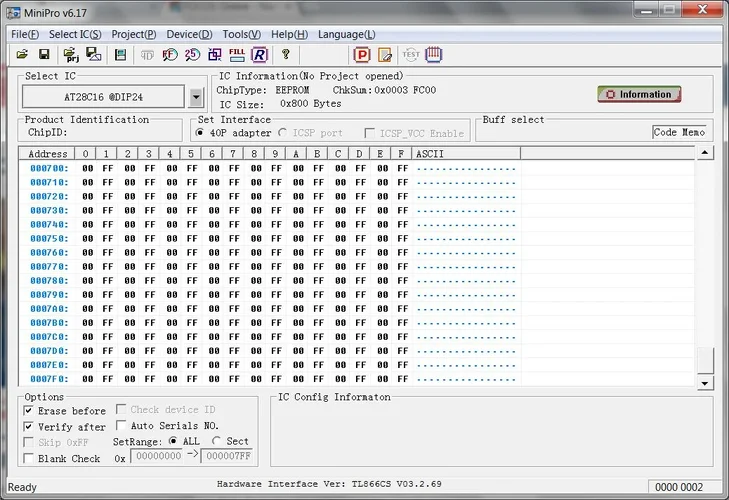Click the ChkSum value 0x0003 FC00

pos(405,90)
